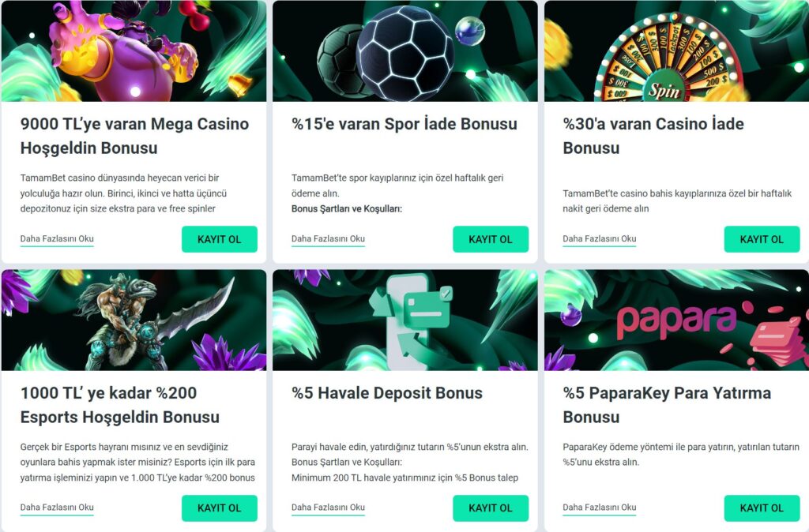The image size is (809, 532).
Task: Click the 1000 TL Esports Hoşgeldin Bonusu title
Action: click(120, 405)
